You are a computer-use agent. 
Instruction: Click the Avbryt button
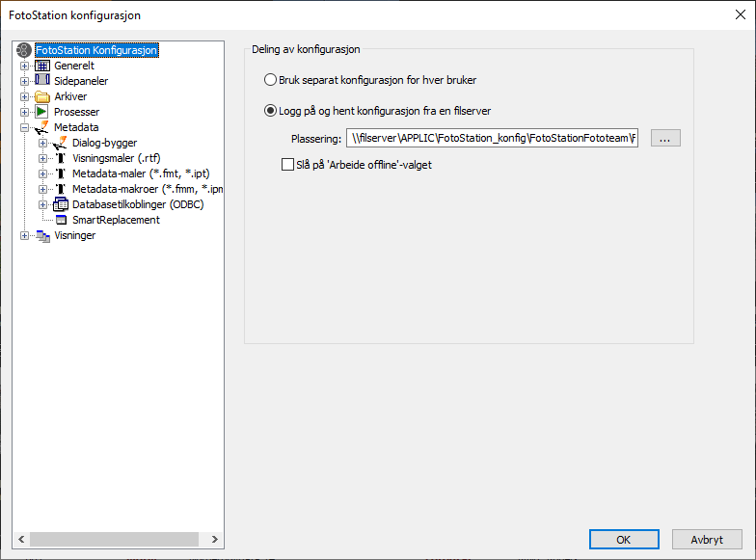[707, 540]
